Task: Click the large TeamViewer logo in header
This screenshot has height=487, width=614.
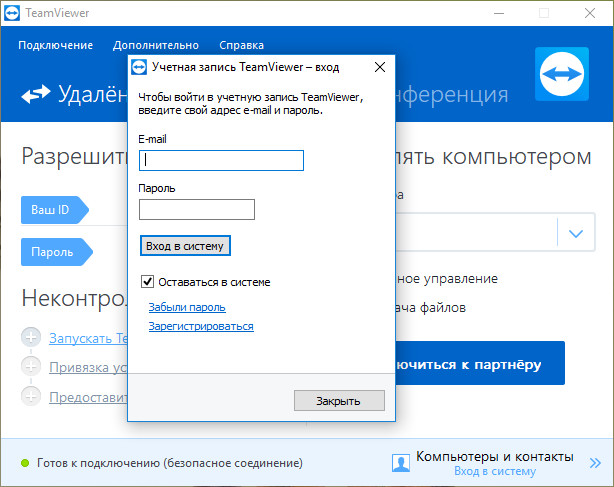Action: point(562,74)
